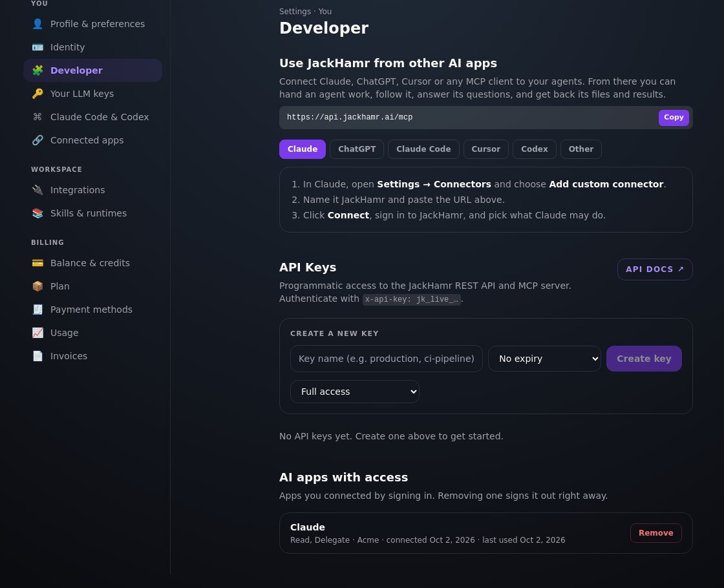This screenshot has height=588, width=724.
Task: Open Claude Code & Codex settings
Action: tap(92, 117)
